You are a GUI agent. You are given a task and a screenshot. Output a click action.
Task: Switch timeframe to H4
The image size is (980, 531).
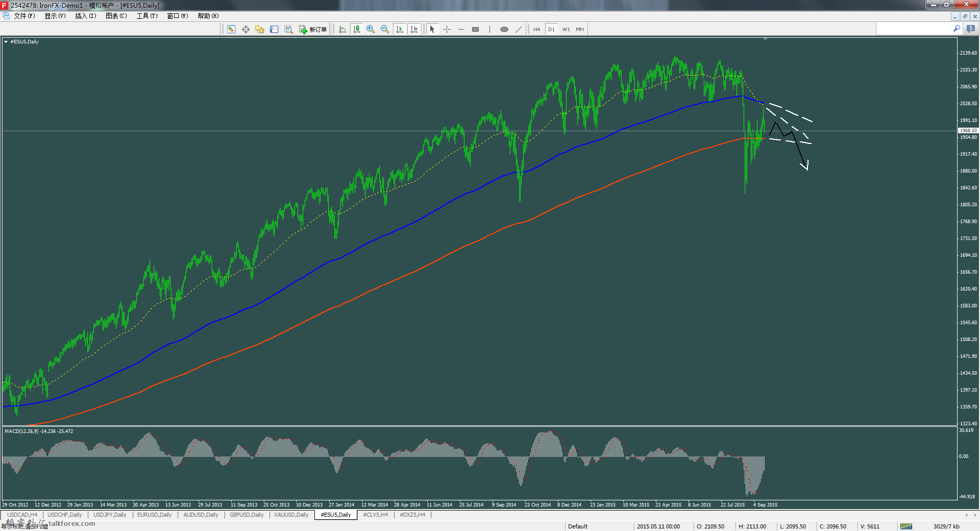point(537,30)
